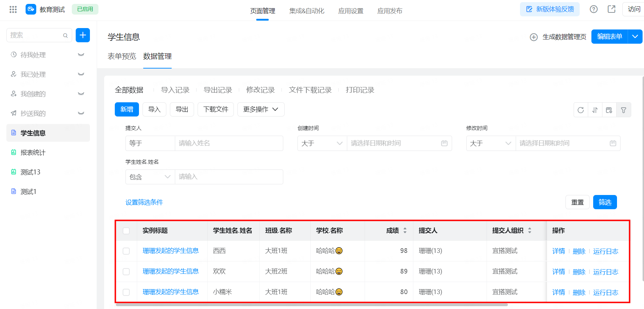Toggle the filter funnel icon
This screenshot has height=309, width=644.
click(624, 110)
